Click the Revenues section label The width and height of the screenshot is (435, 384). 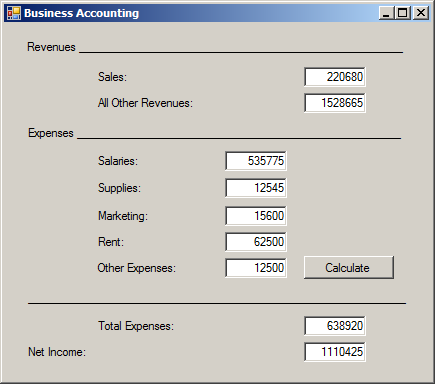click(x=51, y=47)
